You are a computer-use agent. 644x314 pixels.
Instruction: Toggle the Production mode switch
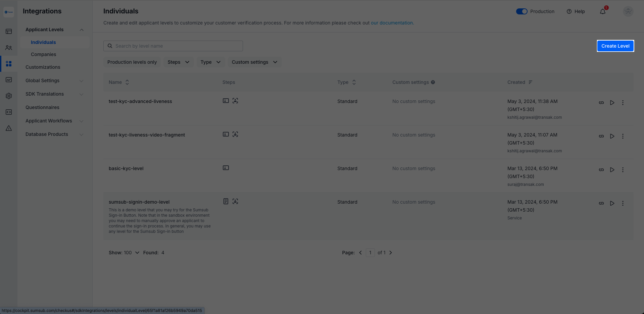coord(522,11)
